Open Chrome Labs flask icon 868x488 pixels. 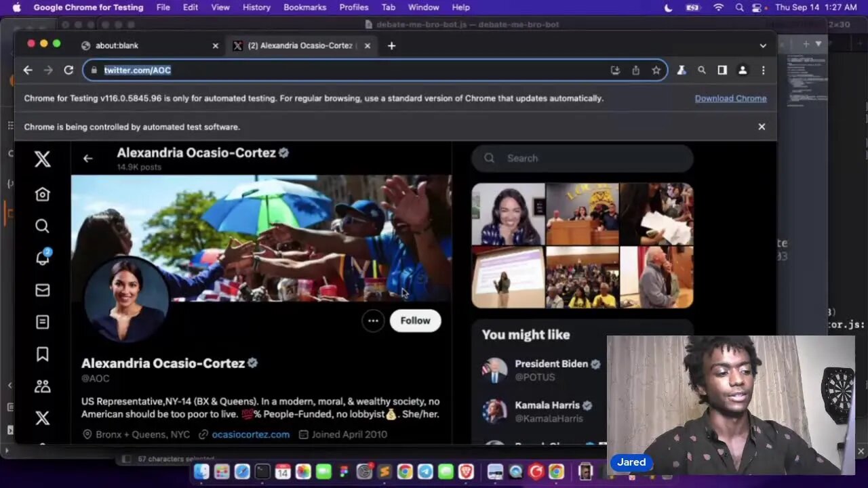click(682, 70)
